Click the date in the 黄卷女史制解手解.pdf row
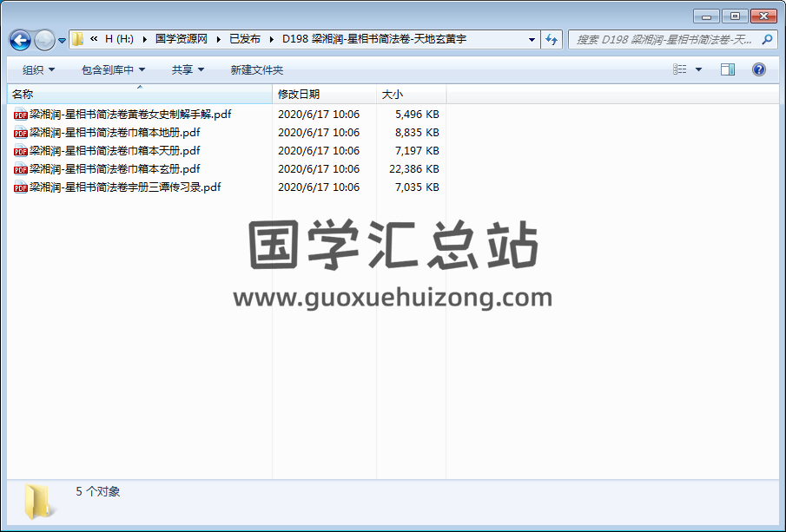 click(x=319, y=115)
